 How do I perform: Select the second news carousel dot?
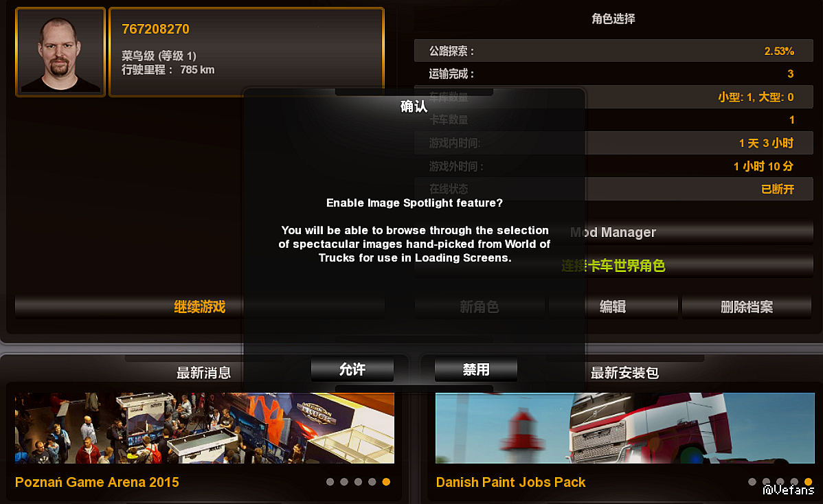344,482
